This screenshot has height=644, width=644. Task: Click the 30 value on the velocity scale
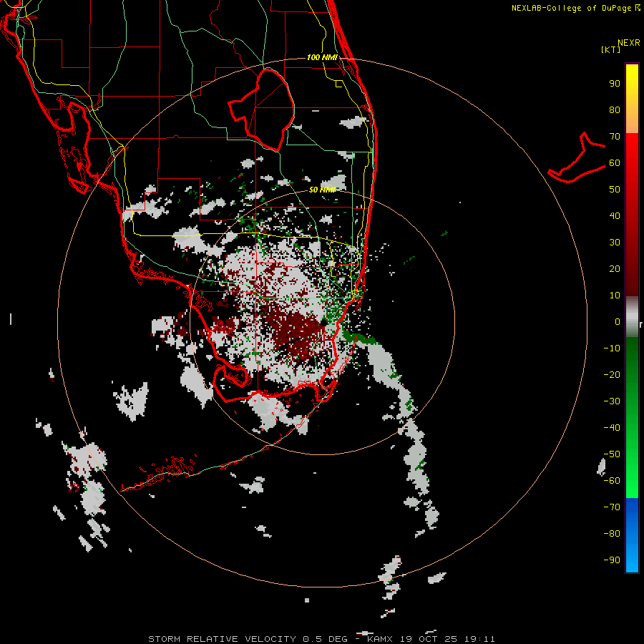pyautogui.click(x=615, y=243)
